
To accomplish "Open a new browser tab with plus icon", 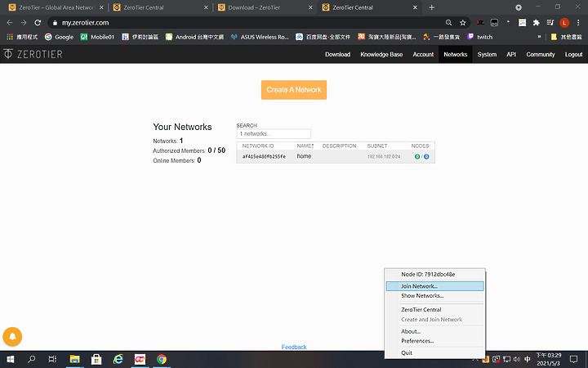I will coord(432,7).
